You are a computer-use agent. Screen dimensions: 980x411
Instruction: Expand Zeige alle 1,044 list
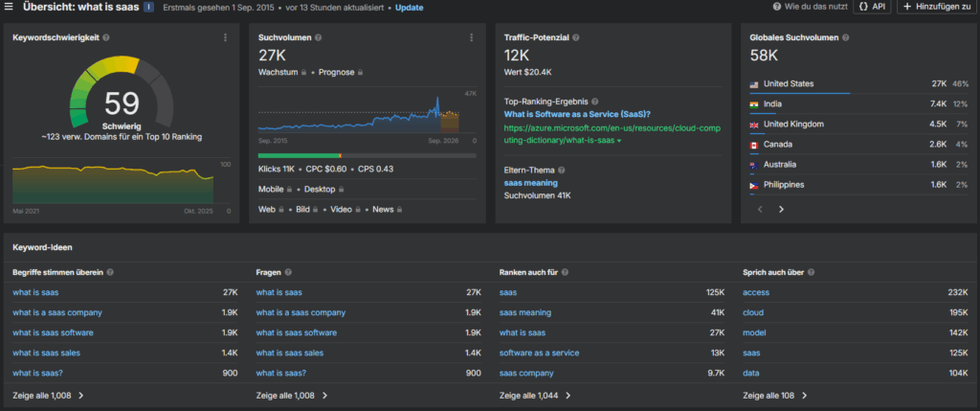(535, 396)
